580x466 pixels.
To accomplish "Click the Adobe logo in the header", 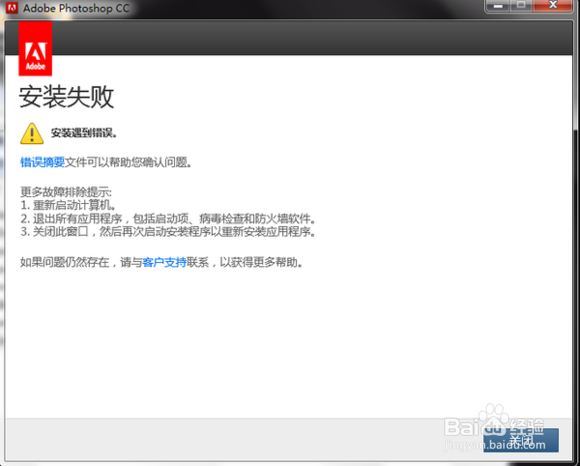I will click(x=35, y=48).
